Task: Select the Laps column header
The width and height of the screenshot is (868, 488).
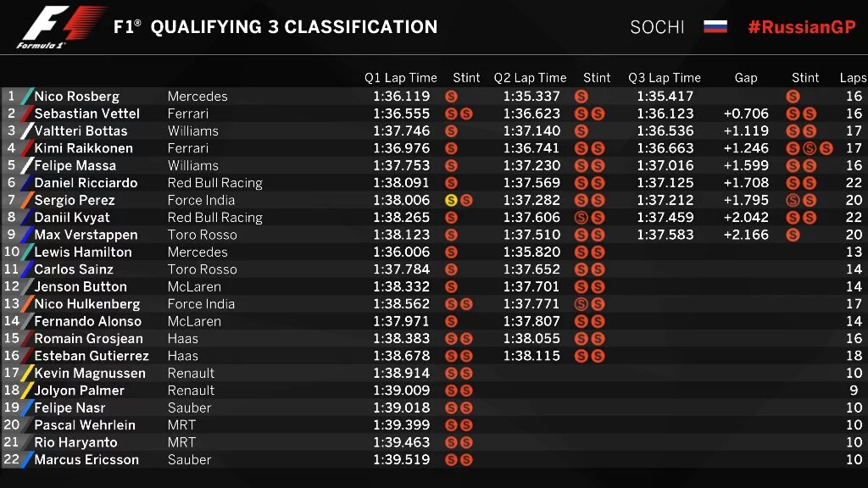Action: 853,78
